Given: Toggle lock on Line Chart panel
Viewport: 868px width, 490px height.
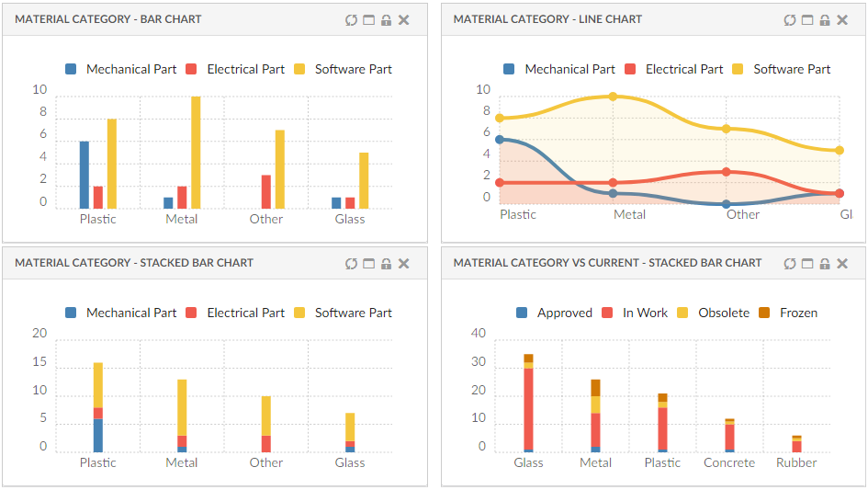Looking at the screenshot, I should (x=825, y=20).
